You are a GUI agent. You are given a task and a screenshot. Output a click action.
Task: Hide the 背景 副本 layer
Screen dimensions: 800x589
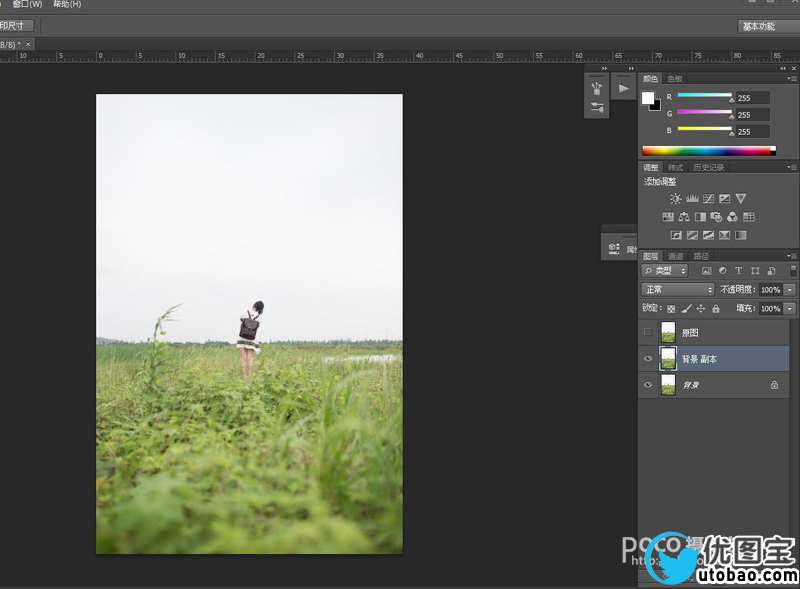point(648,359)
